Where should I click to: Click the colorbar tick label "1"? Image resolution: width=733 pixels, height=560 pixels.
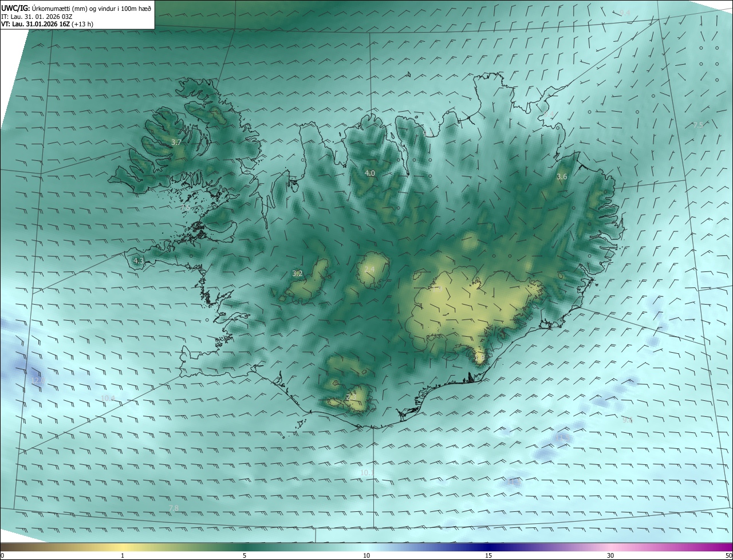tap(123, 555)
